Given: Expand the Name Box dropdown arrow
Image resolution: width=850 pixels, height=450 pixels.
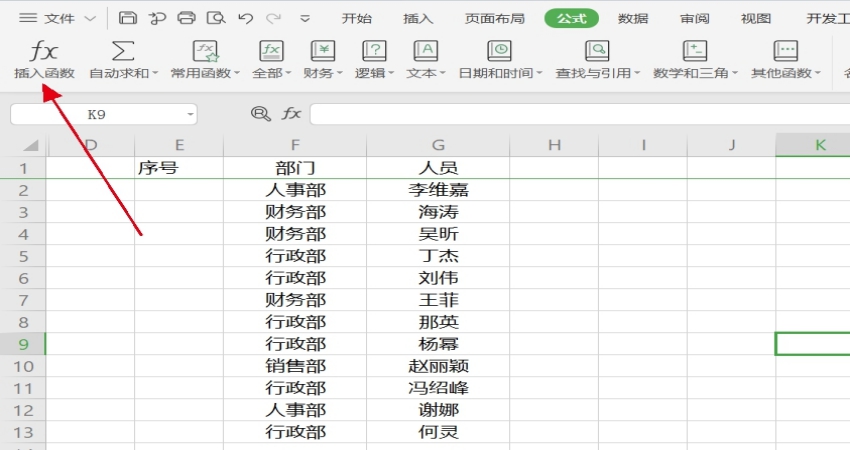Looking at the screenshot, I should tap(189, 115).
